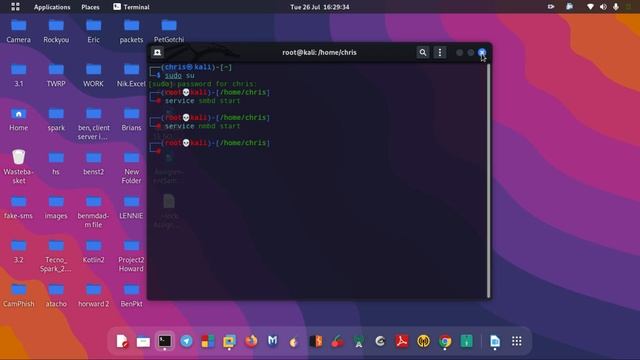Screen dimensions: 640x360
Task: Select the fake-sms desktop folder
Action: [18, 207]
